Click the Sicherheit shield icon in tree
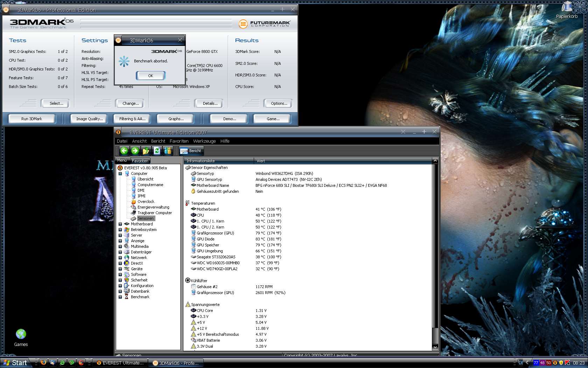This screenshot has width=588, height=368. 127,280
